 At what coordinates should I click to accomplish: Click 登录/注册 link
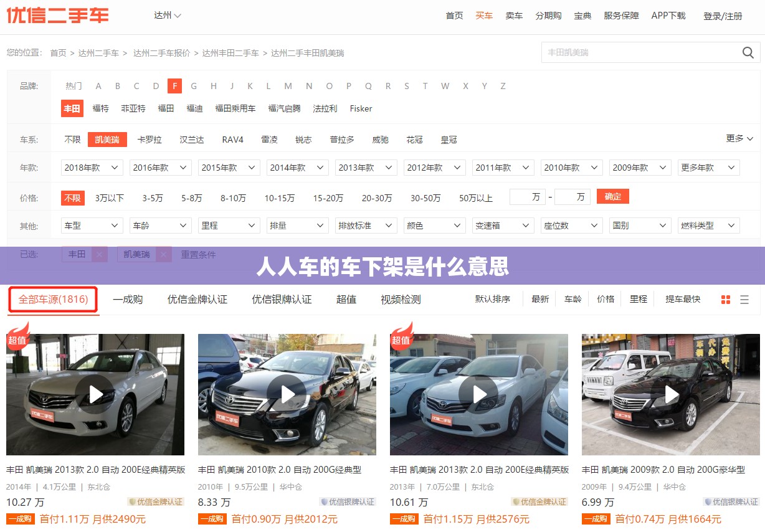pos(723,16)
